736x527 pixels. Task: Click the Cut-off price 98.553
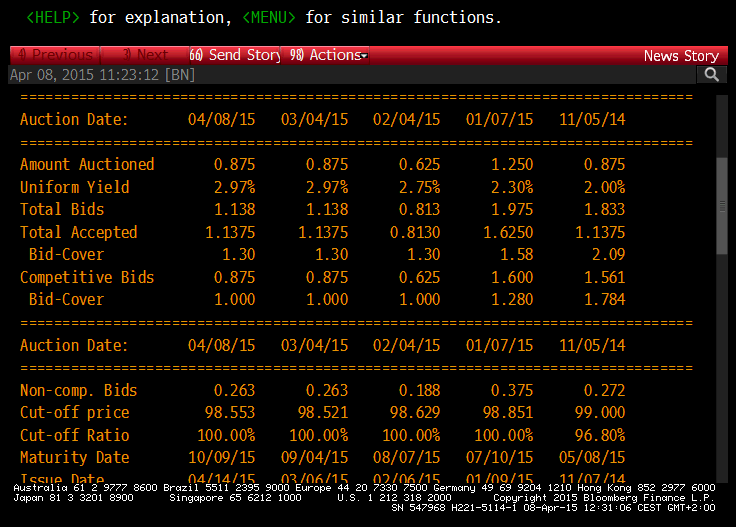(x=230, y=412)
